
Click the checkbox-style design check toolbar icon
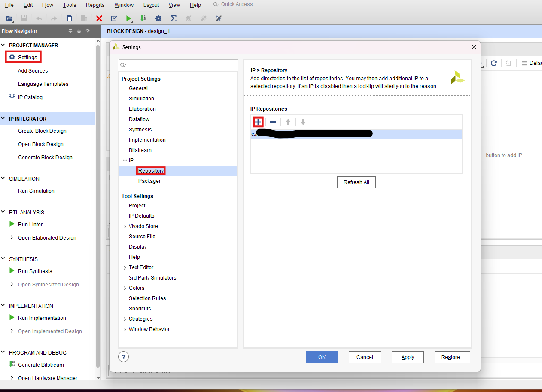tap(114, 18)
